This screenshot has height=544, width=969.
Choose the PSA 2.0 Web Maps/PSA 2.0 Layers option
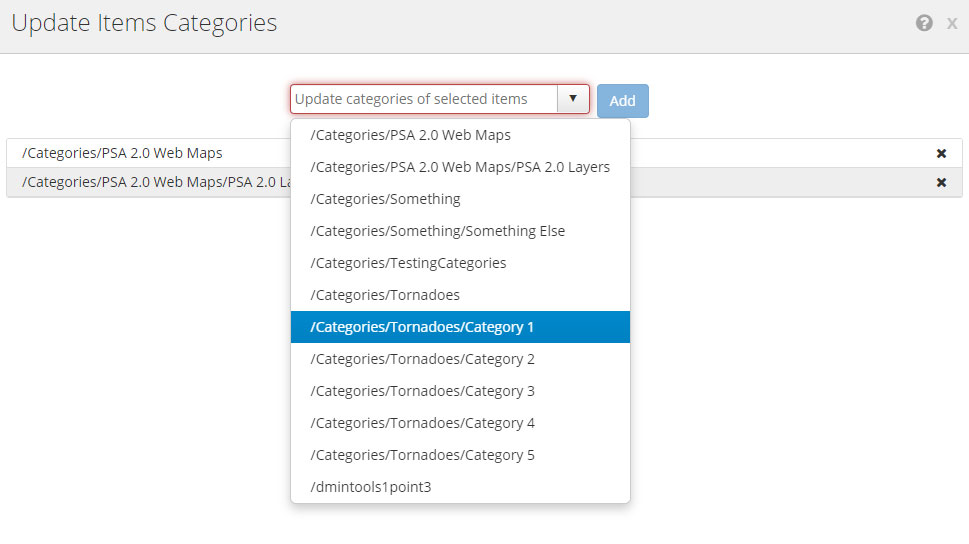460,167
